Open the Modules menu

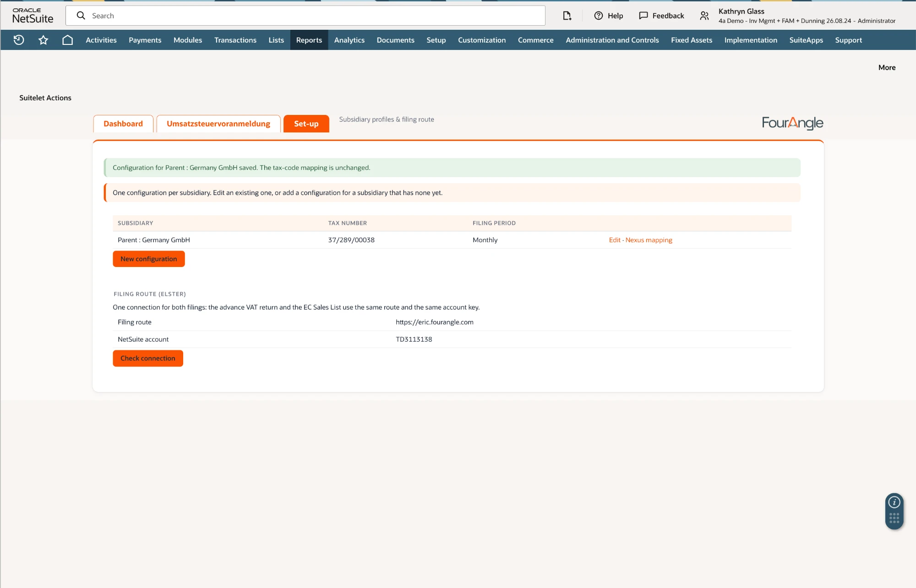pos(188,40)
